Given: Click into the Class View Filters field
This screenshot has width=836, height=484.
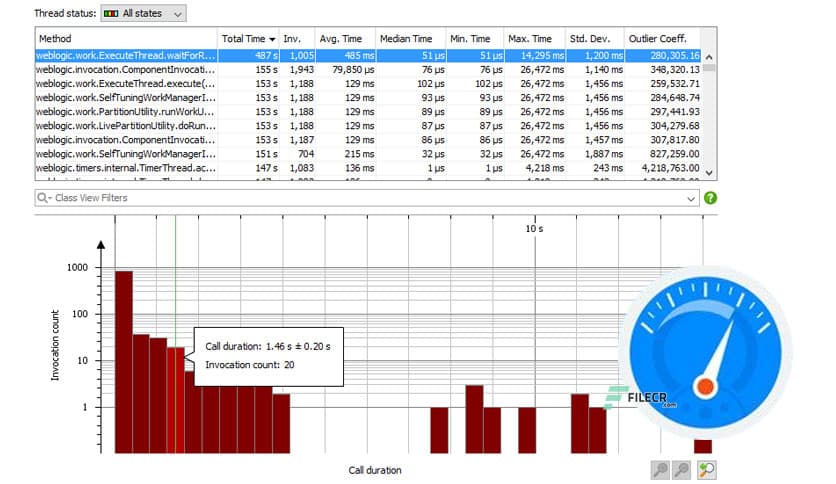Looking at the screenshot, I should click(367, 198).
